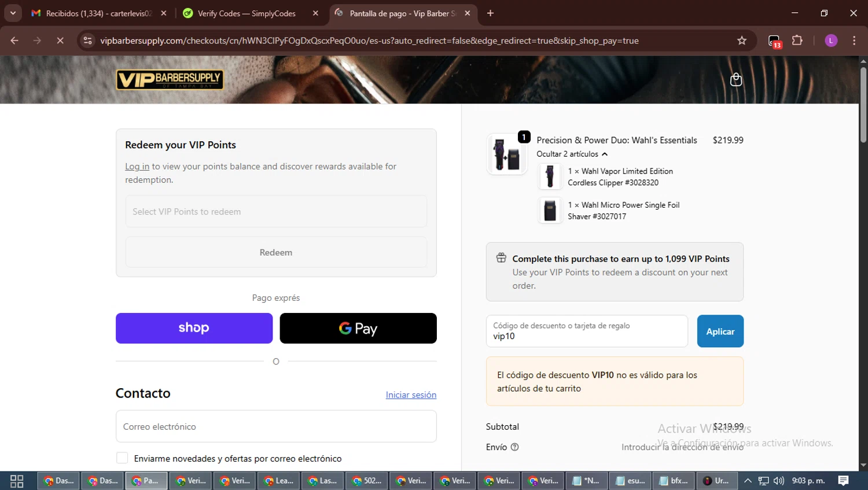
Task: Bookmark this page with the star icon
Action: [742, 40]
